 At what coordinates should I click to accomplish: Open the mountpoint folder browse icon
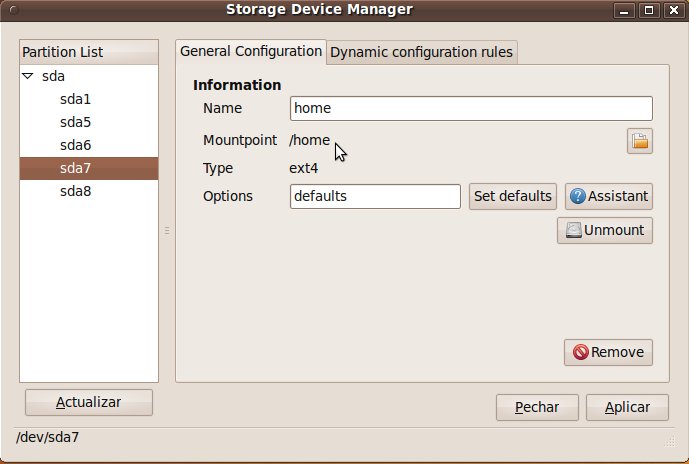640,141
